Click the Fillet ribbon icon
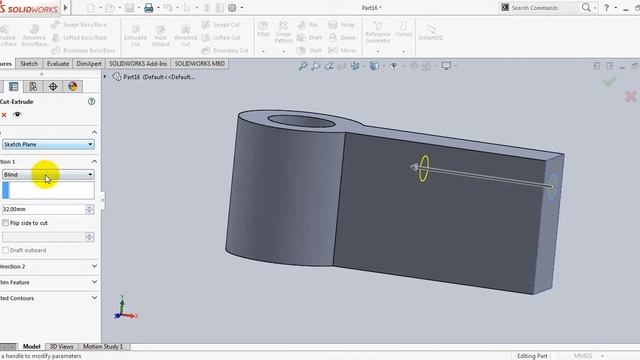640x360 pixels. tap(263, 29)
